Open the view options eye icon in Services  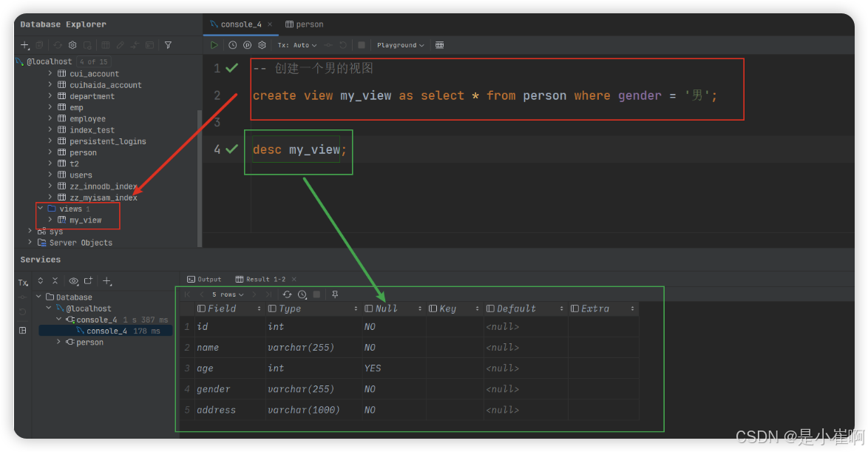pyautogui.click(x=74, y=281)
